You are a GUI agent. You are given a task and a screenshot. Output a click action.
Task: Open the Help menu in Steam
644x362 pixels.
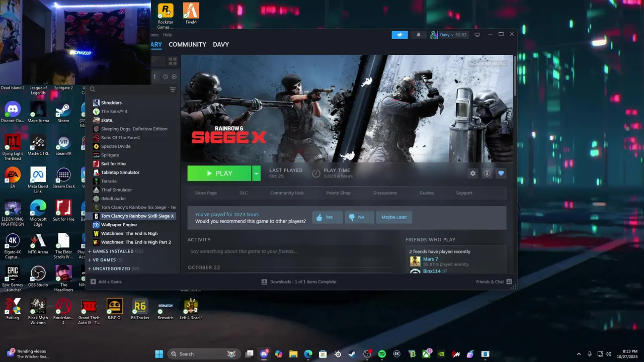tap(167, 35)
